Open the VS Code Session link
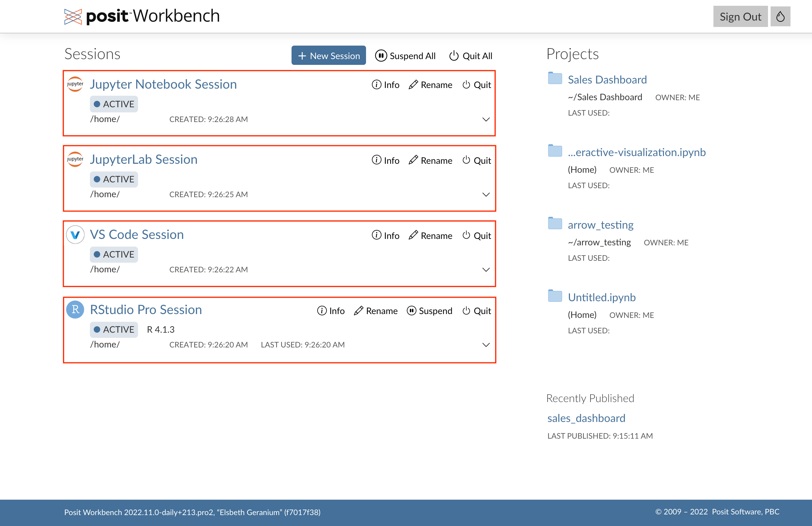 click(x=137, y=234)
